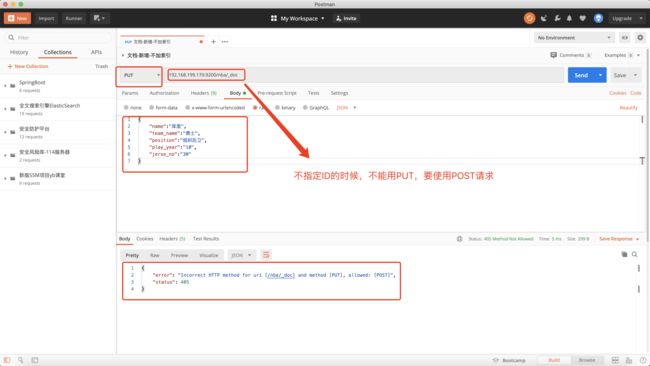This screenshot has width=650, height=366.
Task: Close the 文档-新增-不加索引 request tab via the orange dot
Action: click(x=201, y=42)
